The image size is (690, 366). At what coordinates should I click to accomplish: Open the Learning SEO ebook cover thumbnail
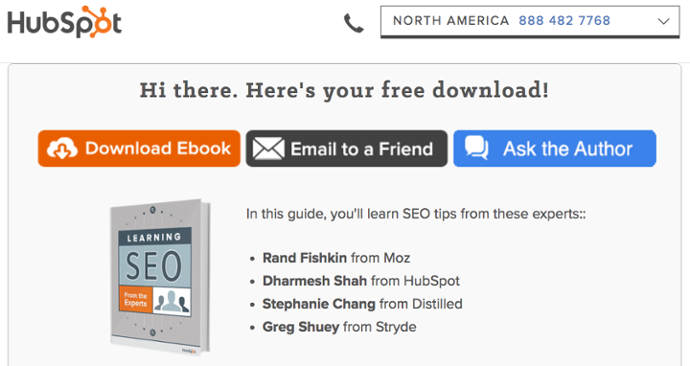pyautogui.click(x=160, y=276)
